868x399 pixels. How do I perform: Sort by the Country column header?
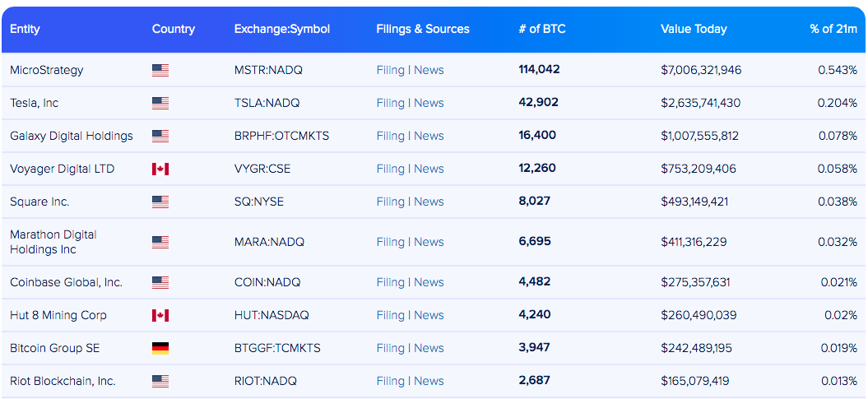(174, 30)
